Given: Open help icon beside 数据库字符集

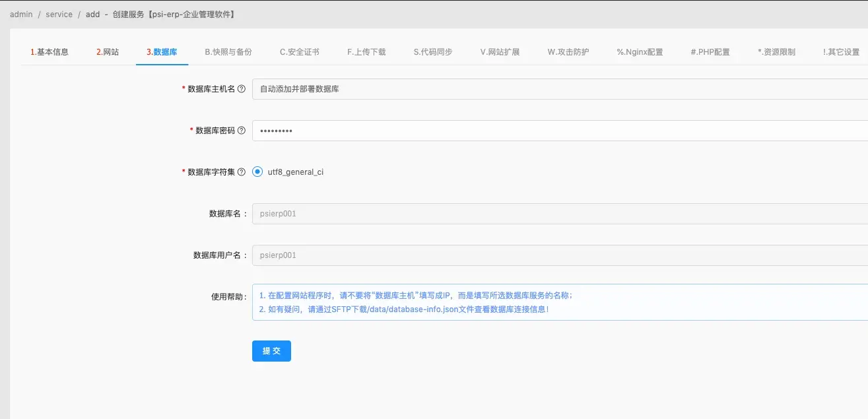Looking at the screenshot, I should click(x=242, y=172).
